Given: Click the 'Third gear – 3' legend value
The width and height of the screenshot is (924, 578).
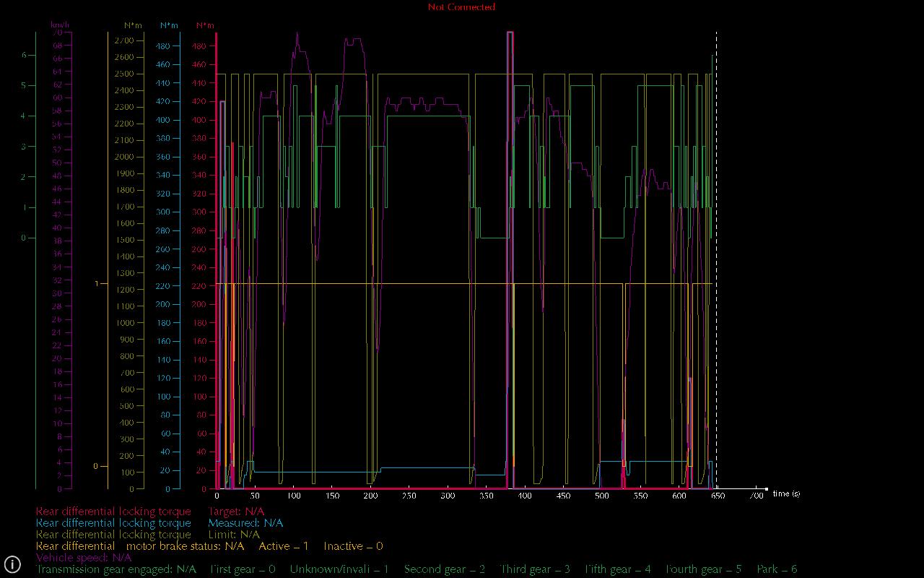Looking at the screenshot, I should point(535,569).
